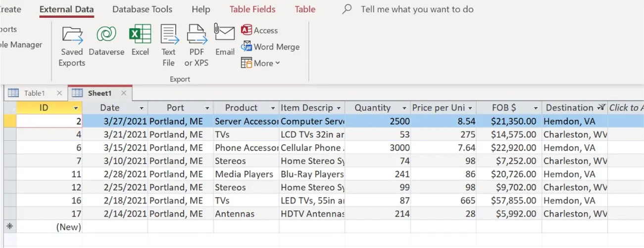Export to an Access database
The image size is (644, 248).
coord(259,31)
